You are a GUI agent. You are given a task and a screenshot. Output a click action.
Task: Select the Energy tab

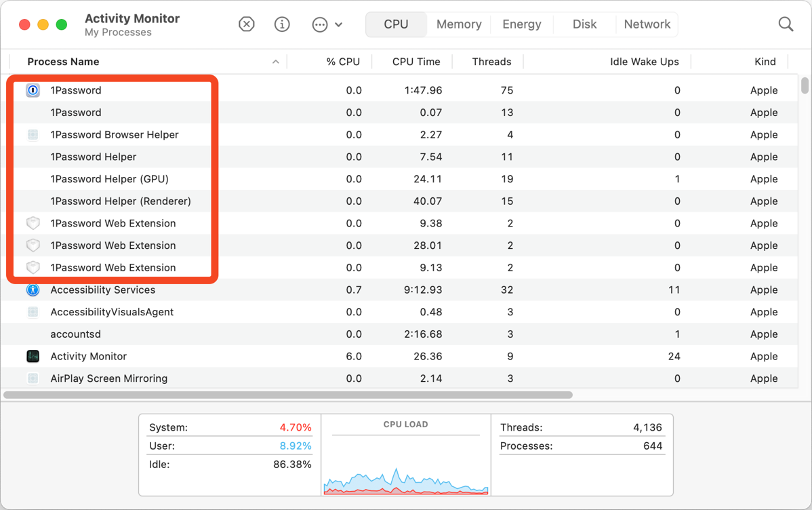(x=521, y=24)
